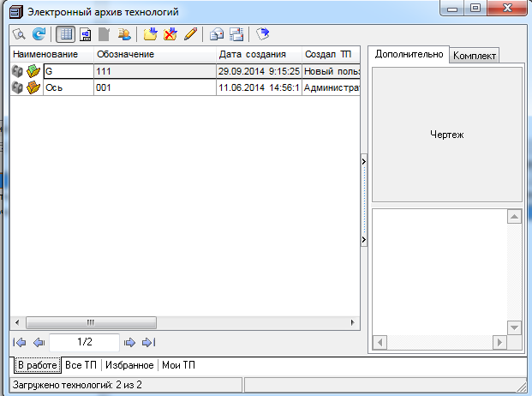Sort by Дата создания column header
This screenshot has height=396, width=532.
tap(259, 54)
